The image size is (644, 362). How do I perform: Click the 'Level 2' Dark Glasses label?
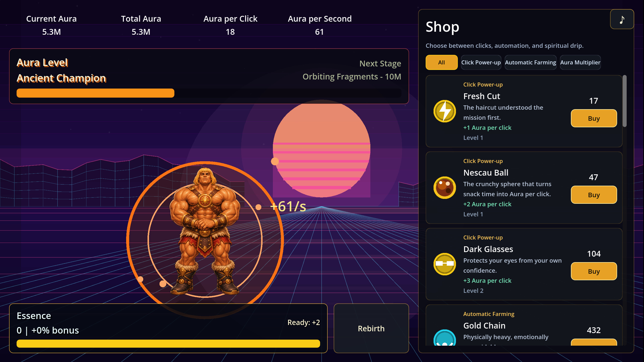(473, 291)
